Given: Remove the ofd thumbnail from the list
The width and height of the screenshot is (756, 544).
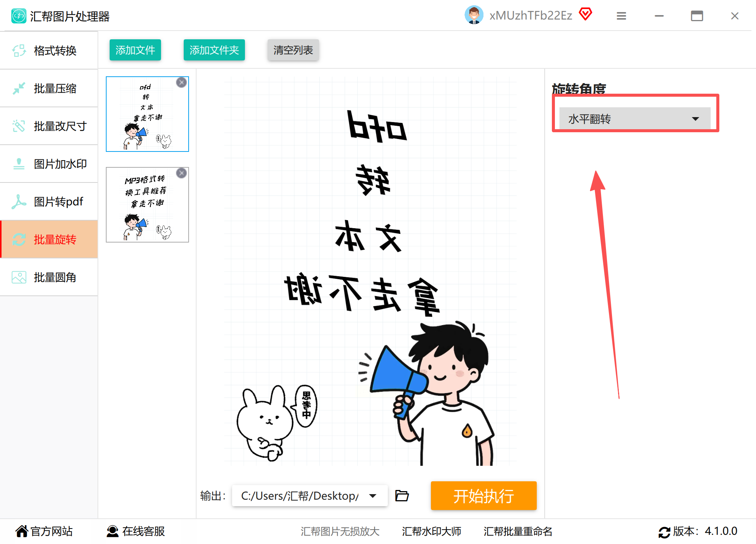Looking at the screenshot, I should (181, 82).
